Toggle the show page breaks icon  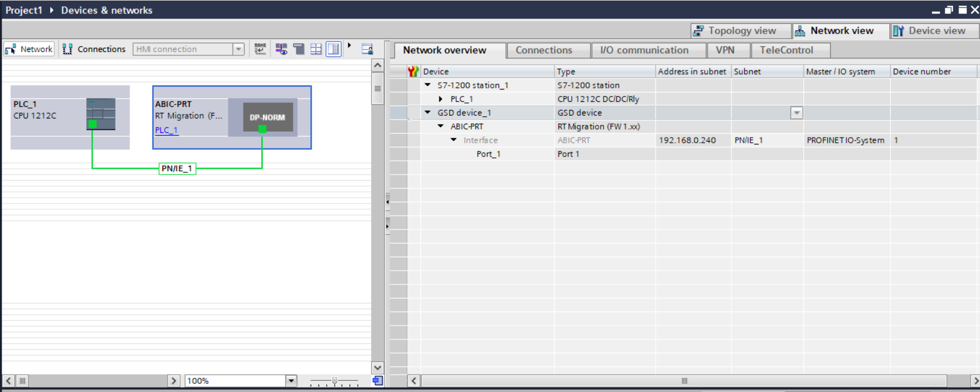click(299, 49)
